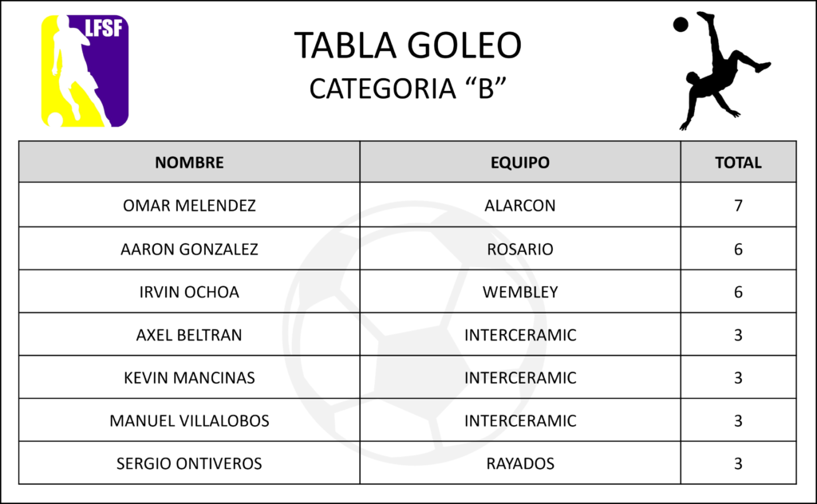This screenshot has width=817, height=504.
Task: Click the soccer ball above the kicking player
Action: coord(681,25)
